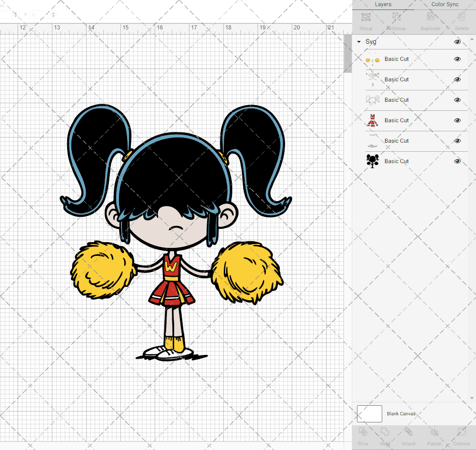Hide the black silhouette Basic Cut layer

[x=457, y=161]
